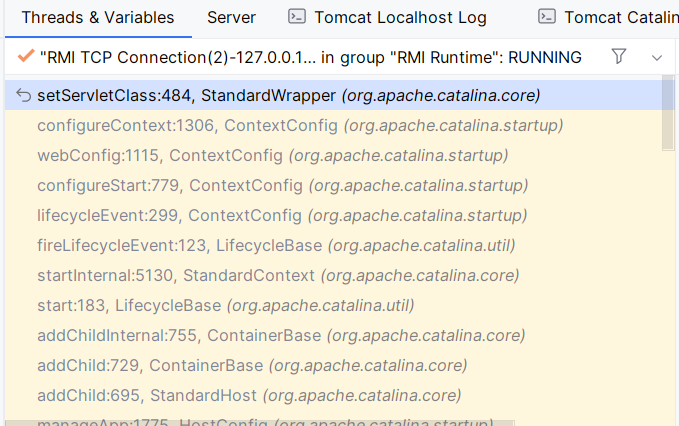Viewport: 679px width, 426px height.
Task: Open the Server tab
Action: 231,18
